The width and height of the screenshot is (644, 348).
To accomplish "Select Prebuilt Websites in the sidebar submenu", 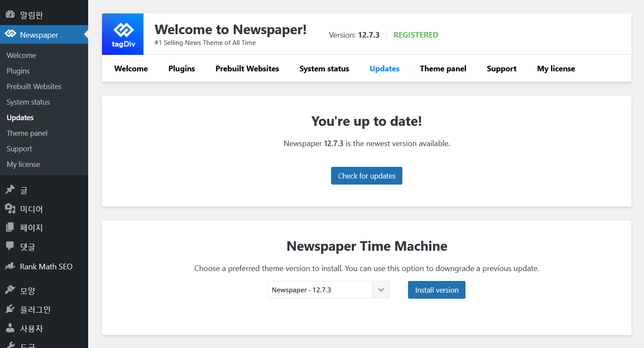I will pos(34,86).
